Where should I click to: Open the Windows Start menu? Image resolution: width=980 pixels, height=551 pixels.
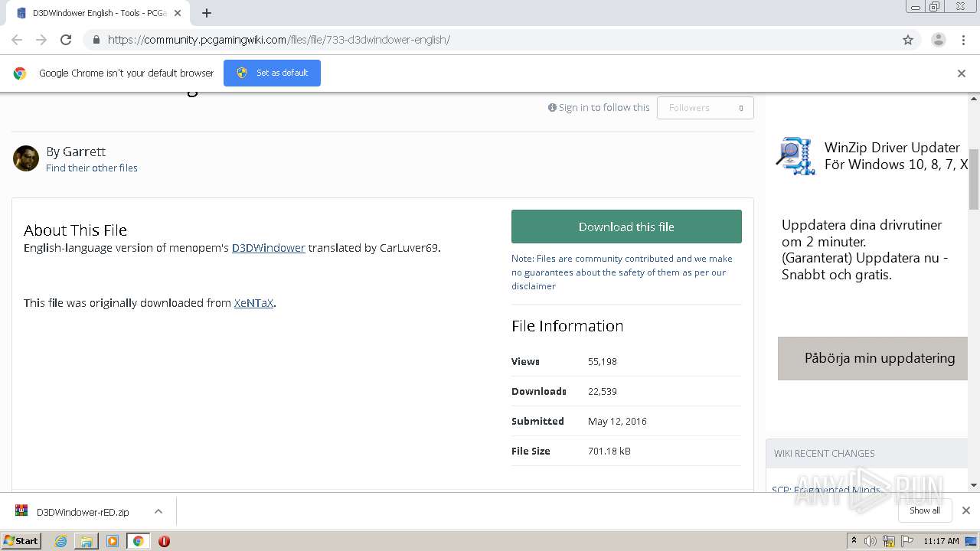tap(21, 540)
